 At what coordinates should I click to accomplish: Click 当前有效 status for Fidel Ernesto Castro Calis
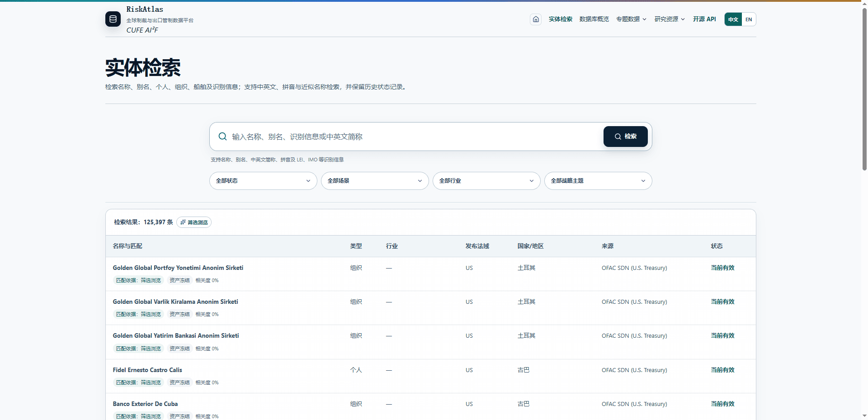pos(722,370)
